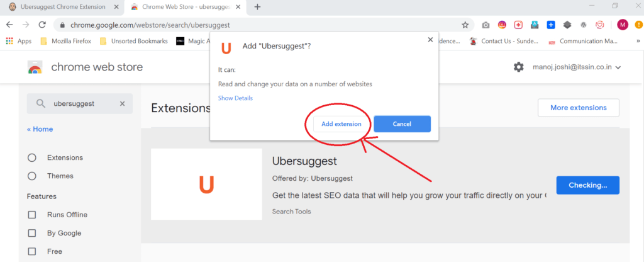The image size is (644, 262).
Task: Open the web store settings gear
Action: pos(519,67)
